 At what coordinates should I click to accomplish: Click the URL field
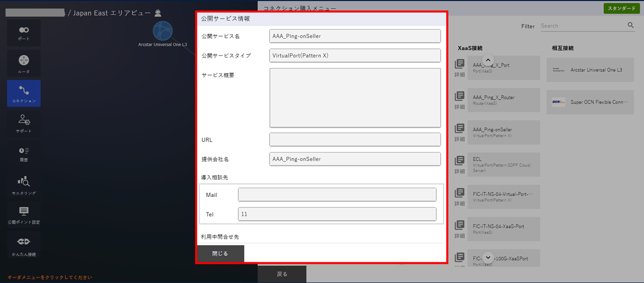click(355, 139)
